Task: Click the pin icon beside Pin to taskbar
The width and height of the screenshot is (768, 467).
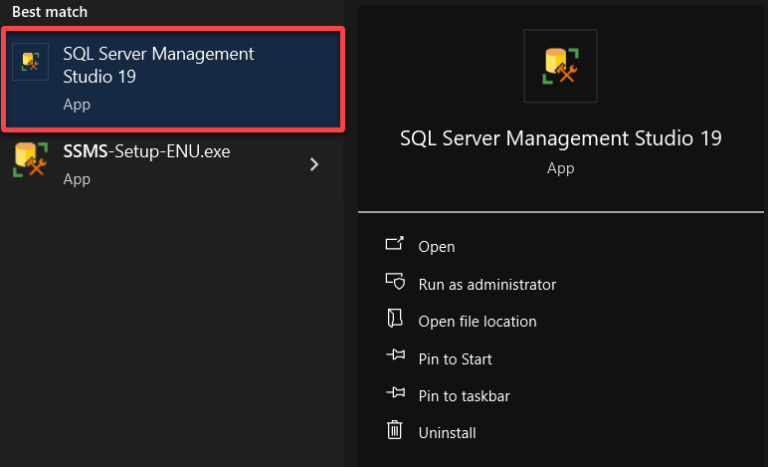Action: 395,395
